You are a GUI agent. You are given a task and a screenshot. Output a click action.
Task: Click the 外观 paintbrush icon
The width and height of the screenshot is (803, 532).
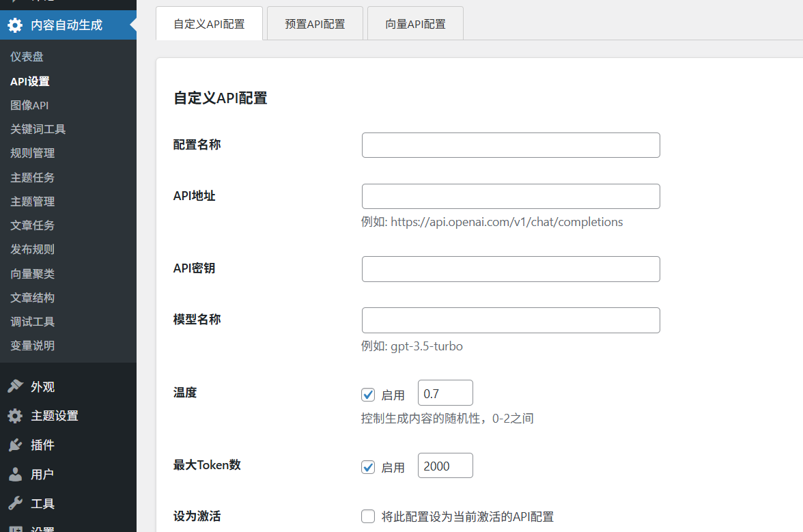(x=15, y=387)
